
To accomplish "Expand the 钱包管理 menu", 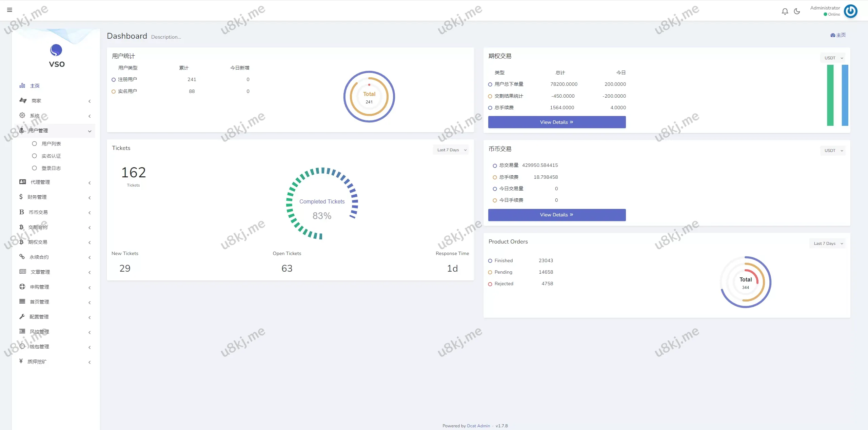I will pyautogui.click(x=39, y=347).
